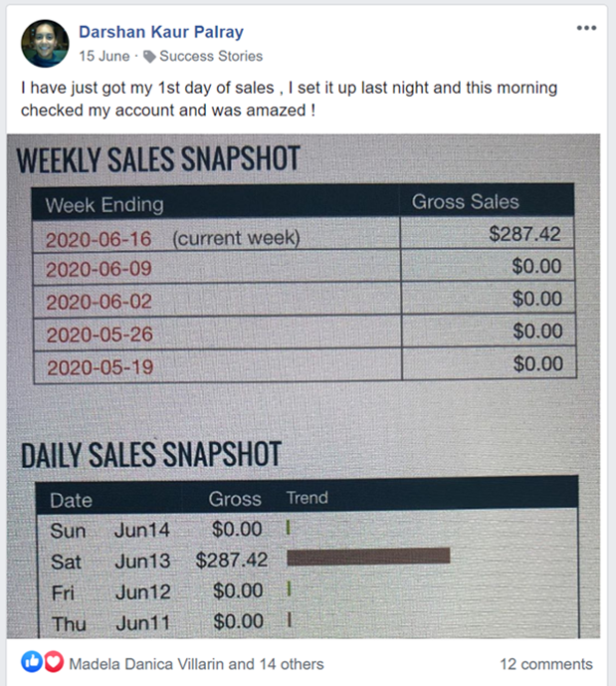View Madela Danica Villarin and 14 others
The width and height of the screenshot is (616, 686).
[x=196, y=664]
